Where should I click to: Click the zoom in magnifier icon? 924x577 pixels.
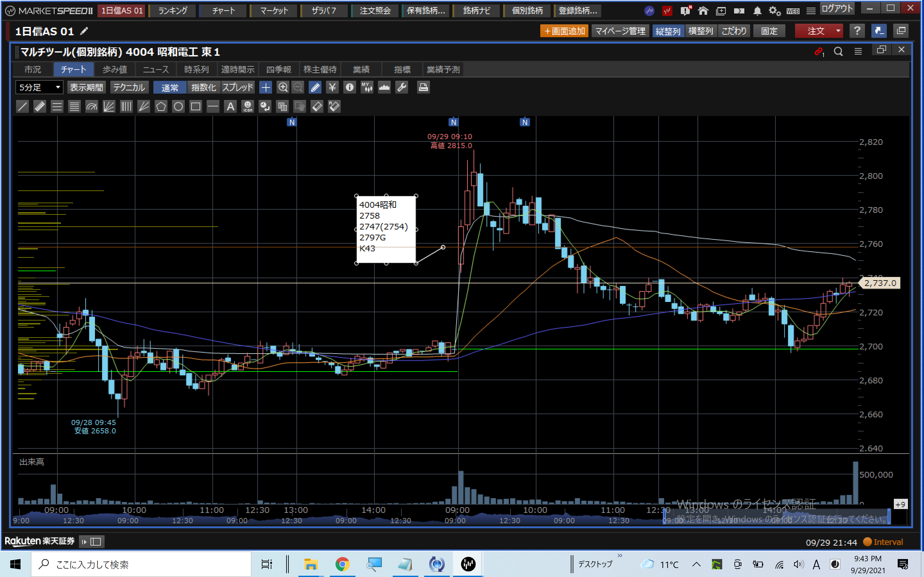click(283, 88)
